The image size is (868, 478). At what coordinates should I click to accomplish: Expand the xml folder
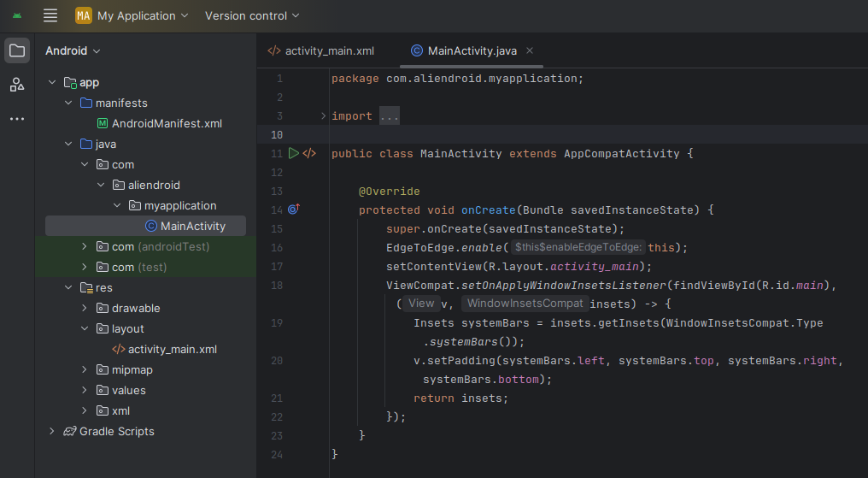coord(84,410)
